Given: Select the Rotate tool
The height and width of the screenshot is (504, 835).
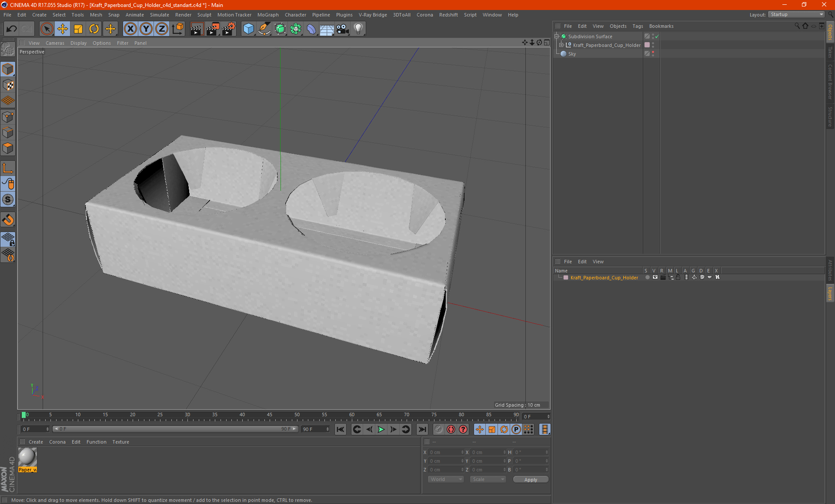Looking at the screenshot, I should click(x=94, y=29).
